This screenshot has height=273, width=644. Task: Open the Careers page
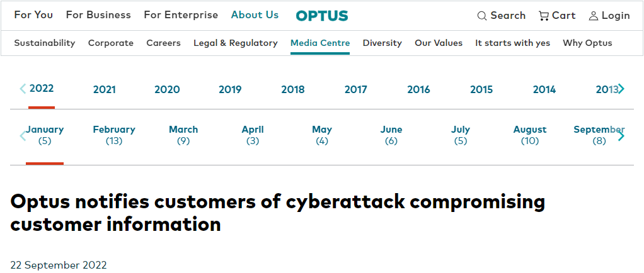tap(163, 43)
